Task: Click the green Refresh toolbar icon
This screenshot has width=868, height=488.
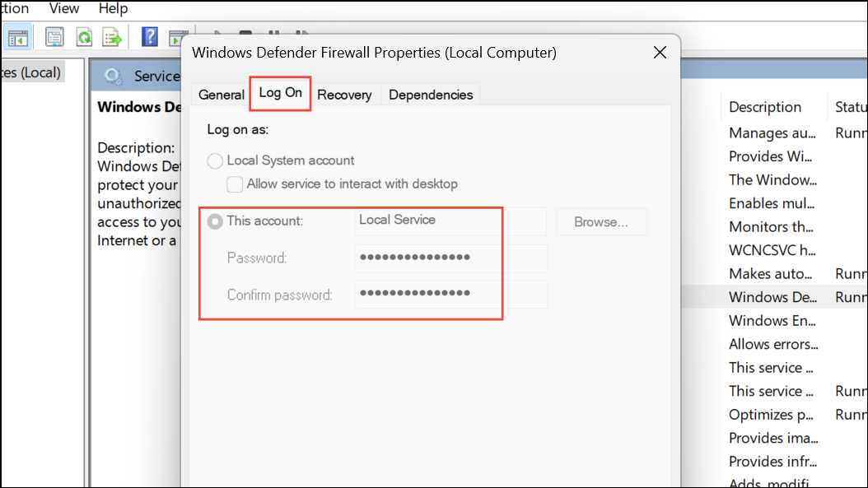Action: (x=84, y=38)
